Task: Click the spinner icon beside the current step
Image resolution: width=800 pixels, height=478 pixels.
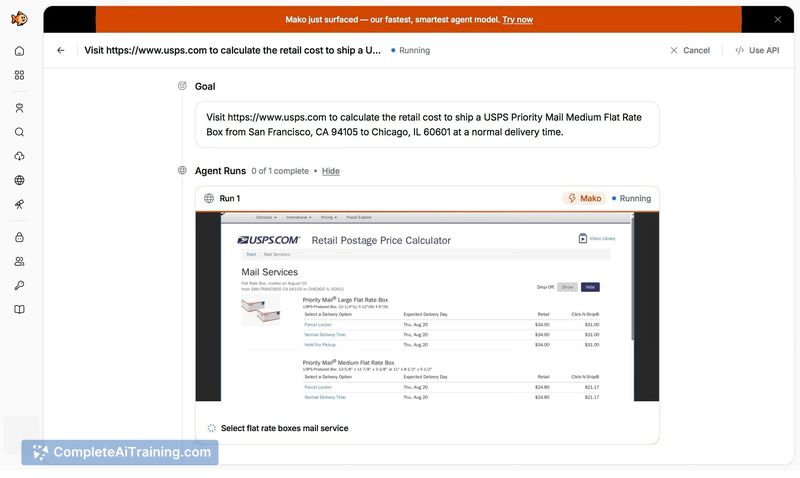Action: [x=212, y=428]
